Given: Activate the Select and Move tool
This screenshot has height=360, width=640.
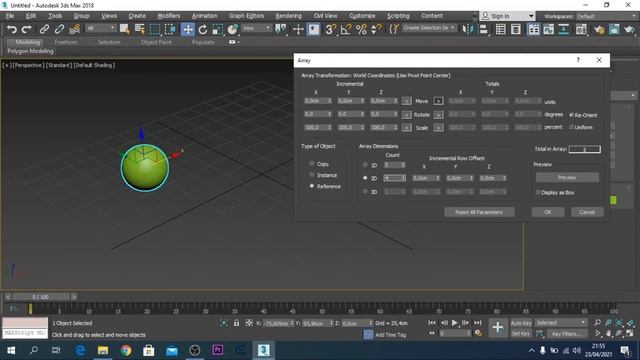Looking at the screenshot, I should [x=187, y=29].
